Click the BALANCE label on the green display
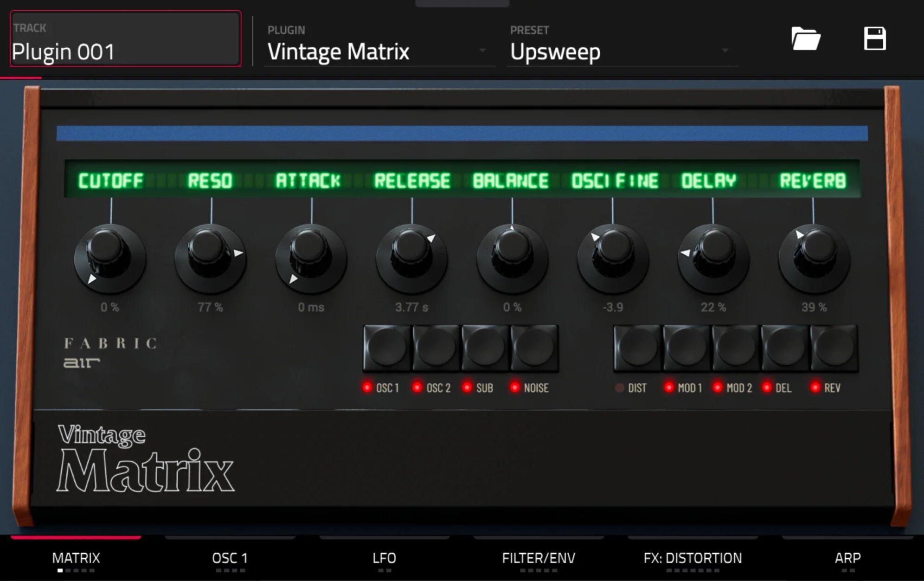Image resolution: width=924 pixels, height=581 pixels. pyautogui.click(x=511, y=181)
